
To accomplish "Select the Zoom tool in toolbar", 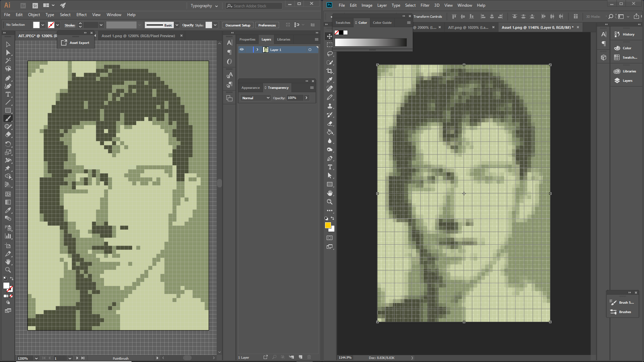I will [8, 270].
